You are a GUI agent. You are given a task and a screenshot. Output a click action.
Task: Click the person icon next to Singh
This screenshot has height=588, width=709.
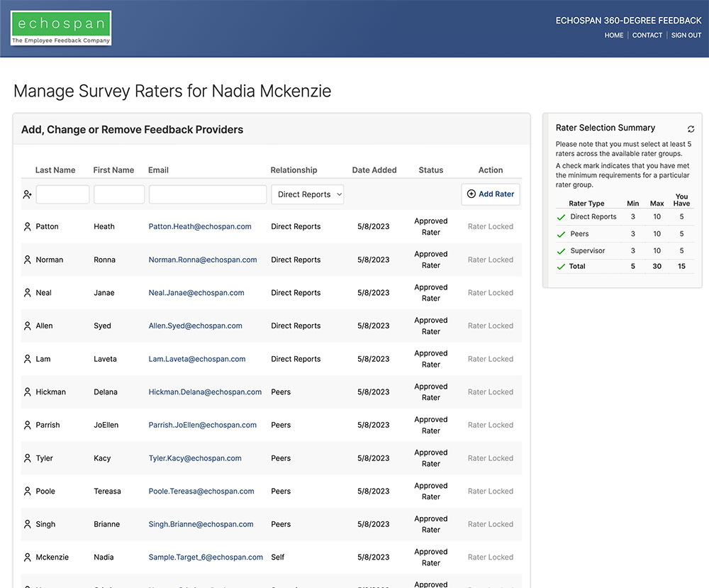27,523
